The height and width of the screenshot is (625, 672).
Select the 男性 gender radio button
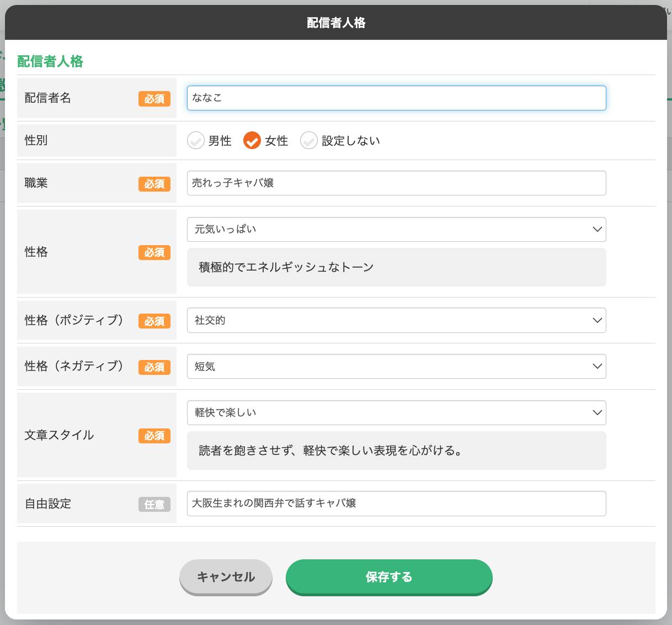[x=196, y=141]
